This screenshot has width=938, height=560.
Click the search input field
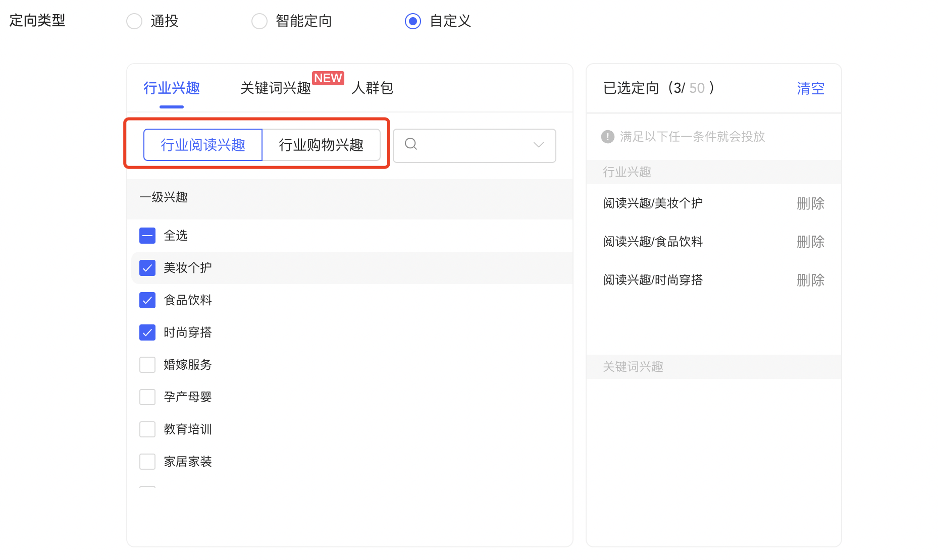tap(470, 145)
